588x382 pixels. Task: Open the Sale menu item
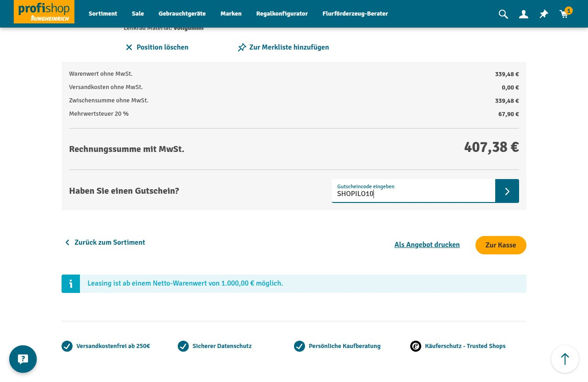[x=138, y=14]
